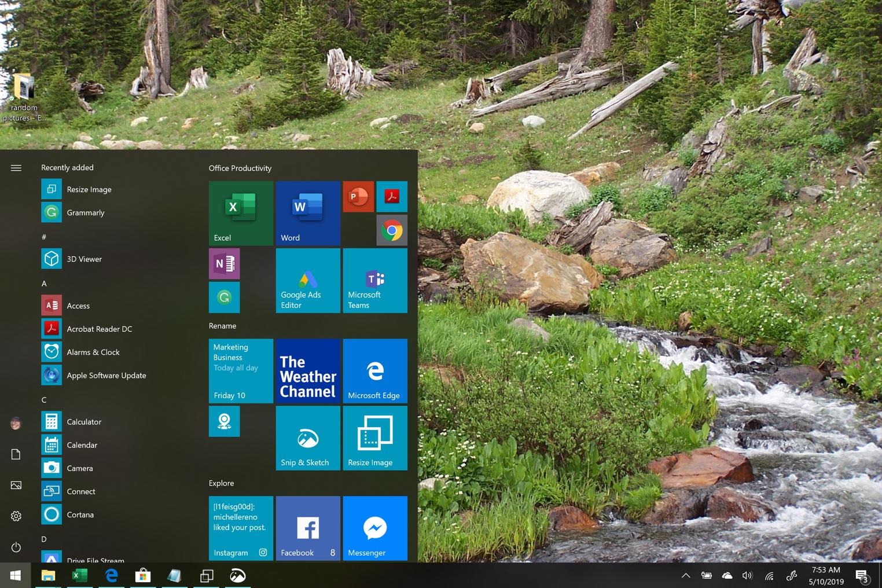Open Microsoft Store from taskbar
The width and height of the screenshot is (882, 588).
click(143, 575)
